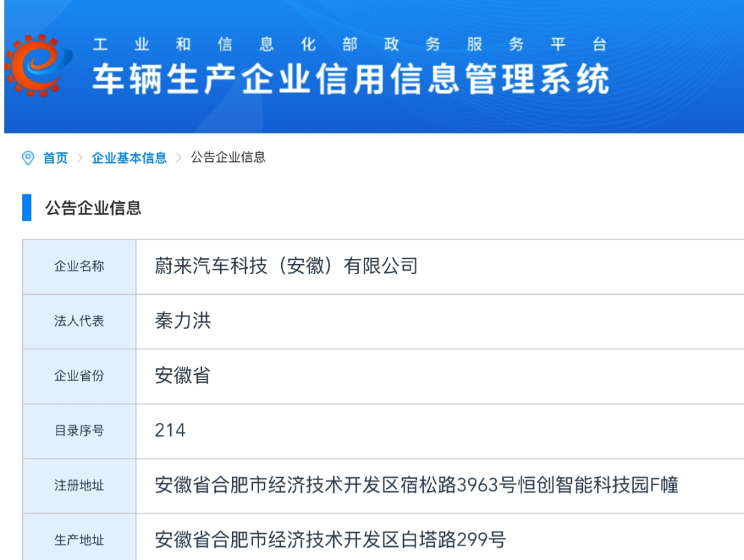Select company name 蔚来汽车科技（安徽）有限公司
Viewport: 744px width, 560px height.
pos(286,266)
